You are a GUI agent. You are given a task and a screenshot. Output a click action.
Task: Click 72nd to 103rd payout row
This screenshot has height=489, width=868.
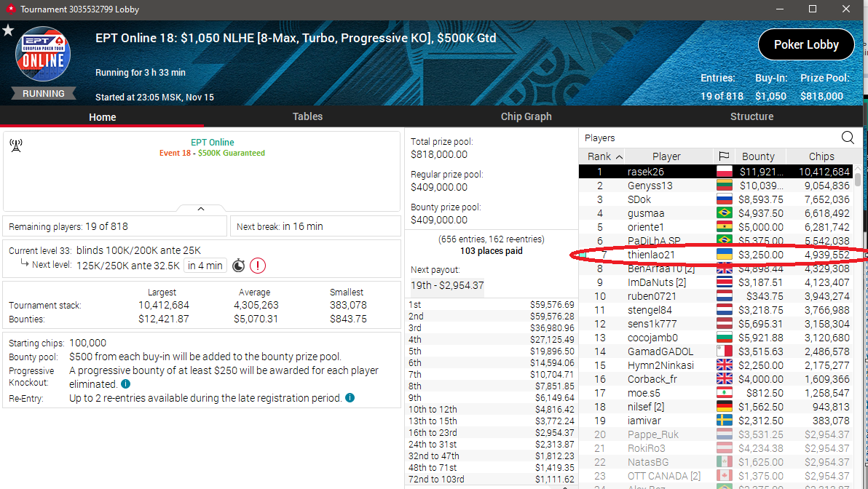[491, 479]
